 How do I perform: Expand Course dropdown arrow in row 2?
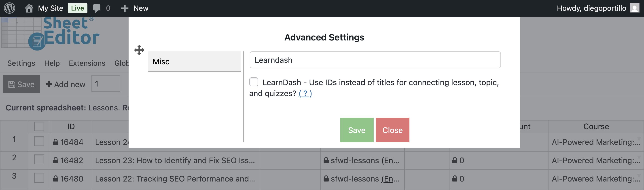click(x=639, y=157)
